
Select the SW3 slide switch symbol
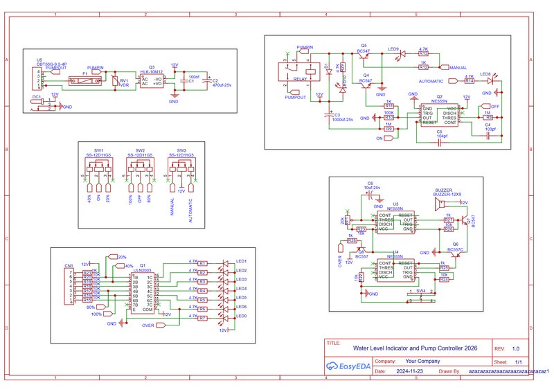181,169
